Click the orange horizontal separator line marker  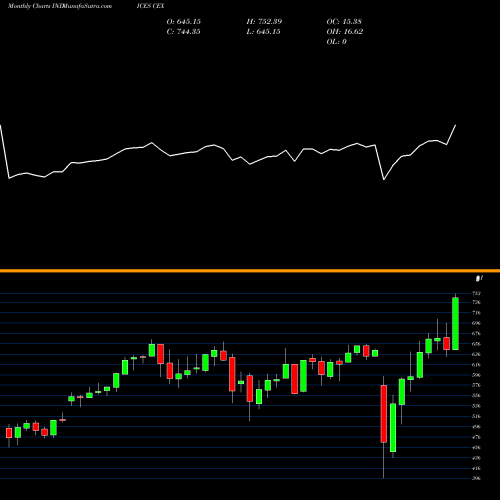[250, 271]
